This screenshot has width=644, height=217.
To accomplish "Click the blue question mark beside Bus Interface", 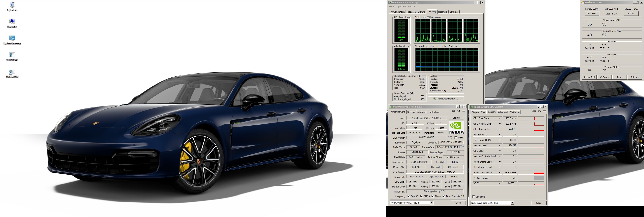I will 463,147.
